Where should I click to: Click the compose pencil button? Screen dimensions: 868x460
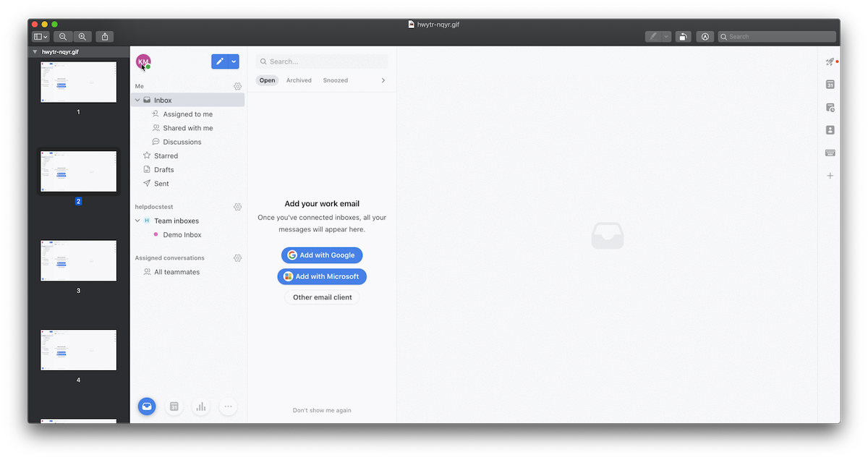(219, 61)
